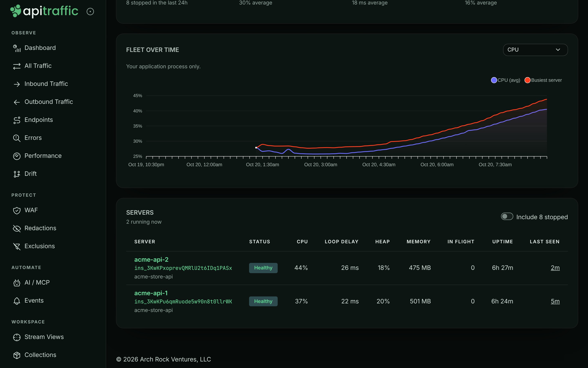Click the Drift branch icon

click(17, 174)
